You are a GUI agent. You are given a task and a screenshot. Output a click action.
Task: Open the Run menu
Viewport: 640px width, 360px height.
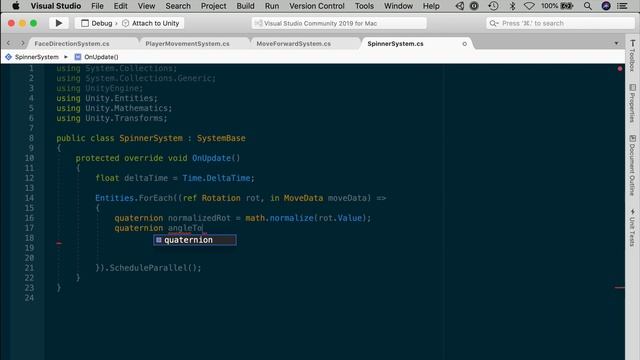click(272, 6)
